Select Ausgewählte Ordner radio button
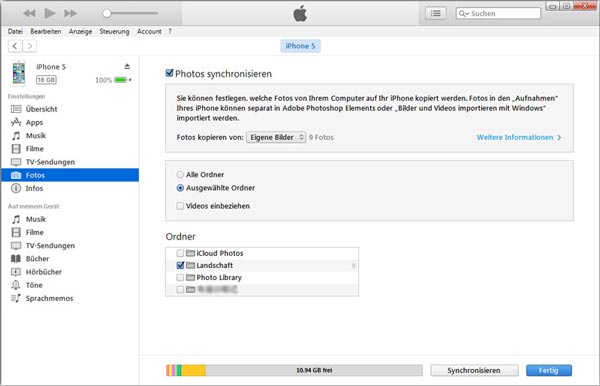The height and width of the screenshot is (386, 600). click(x=180, y=188)
